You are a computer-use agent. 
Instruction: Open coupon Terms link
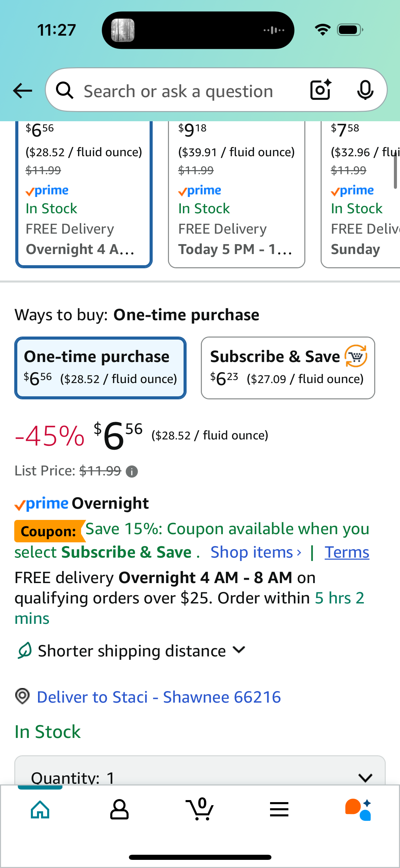pos(347,553)
